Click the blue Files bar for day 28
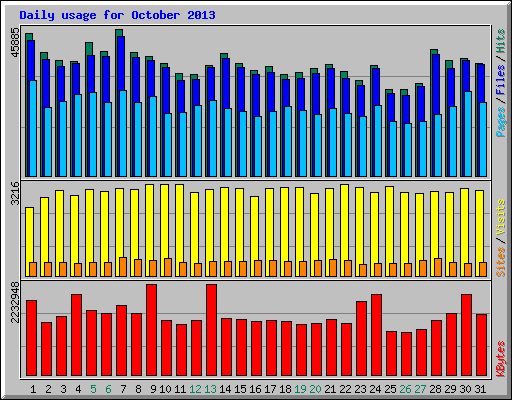 click(436, 84)
